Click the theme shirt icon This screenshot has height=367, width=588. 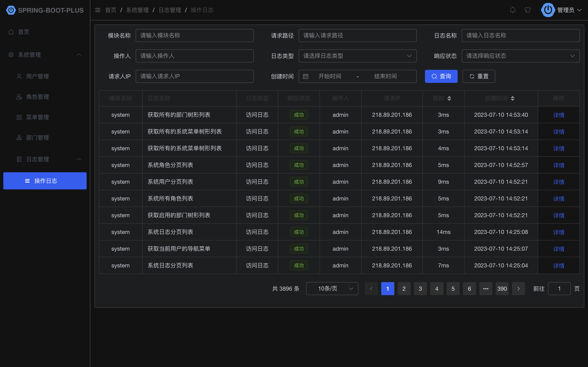tap(527, 10)
